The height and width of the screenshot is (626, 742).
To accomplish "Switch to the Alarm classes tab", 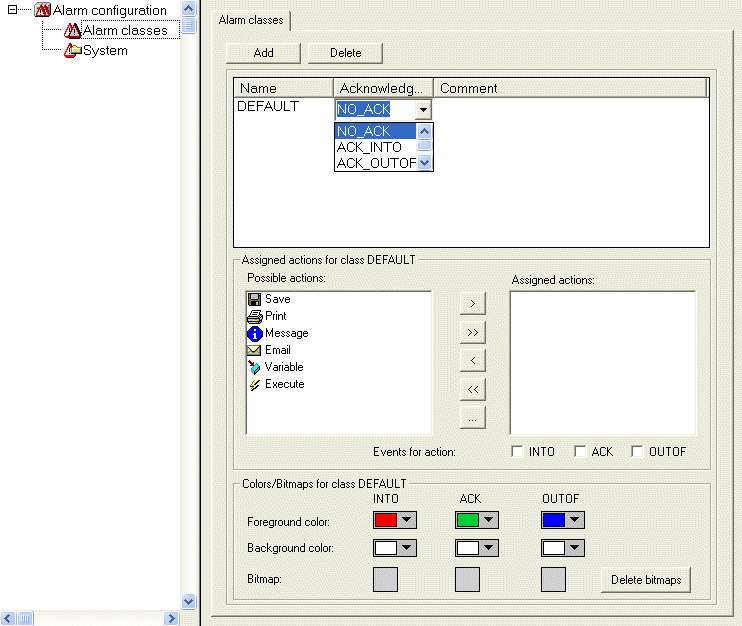I will pos(251,20).
